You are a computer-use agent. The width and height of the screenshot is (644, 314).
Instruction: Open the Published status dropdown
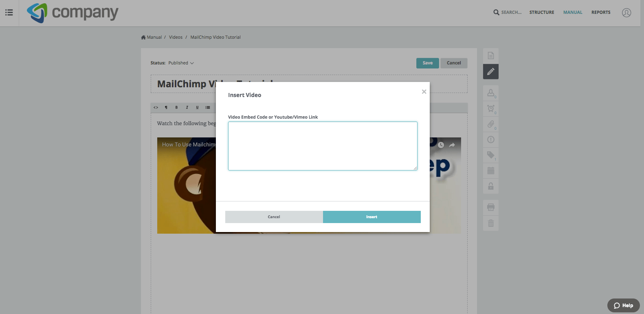click(x=181, y=63)
